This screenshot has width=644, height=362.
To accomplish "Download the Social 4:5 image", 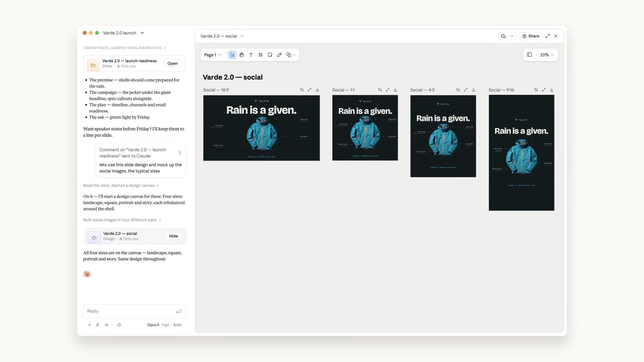I will [474, 90].
